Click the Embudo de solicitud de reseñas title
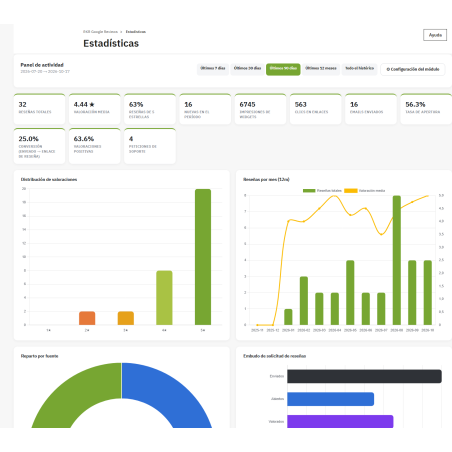Screen dimensions: 452x452 pyautogui.click(x=274, y=356)
